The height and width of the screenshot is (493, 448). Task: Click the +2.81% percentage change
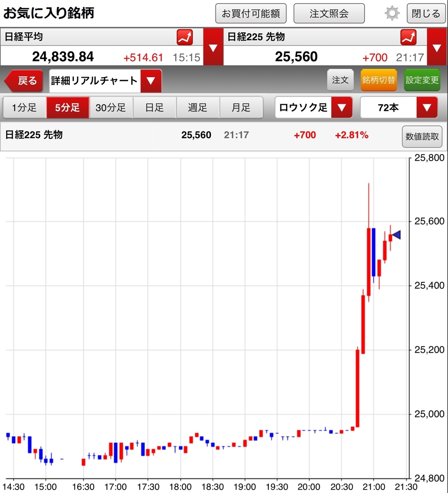point(351,135)
